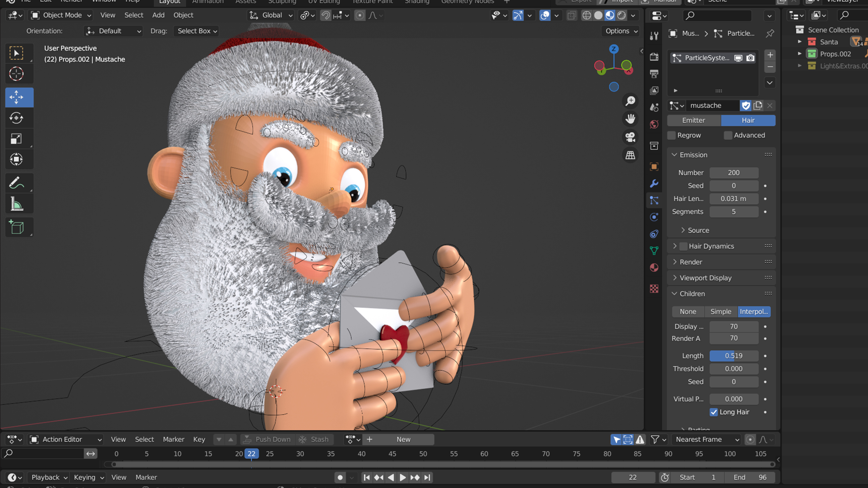Select the Measure tool
The height and width of the screenshot is (488, 868).
[16, 204]
